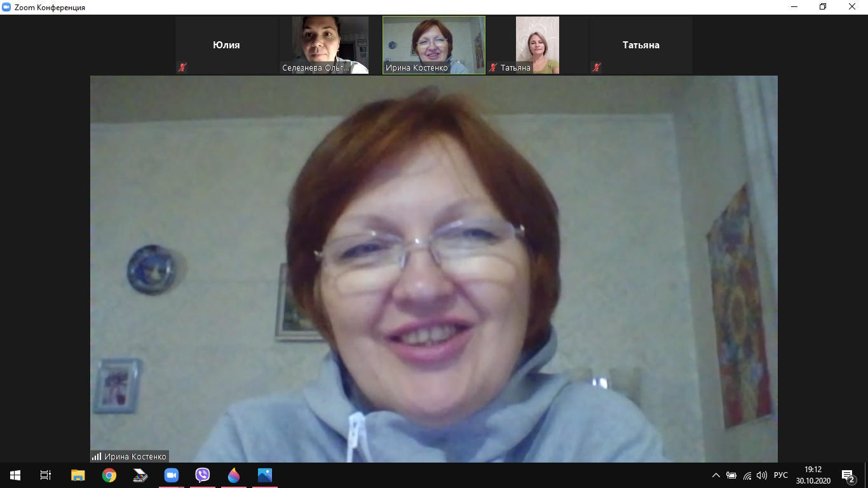The height and width of the screenshot is (488, 868).
Task: Click the Селезнева Ольг... name label
Action: (x=316, y=67)
